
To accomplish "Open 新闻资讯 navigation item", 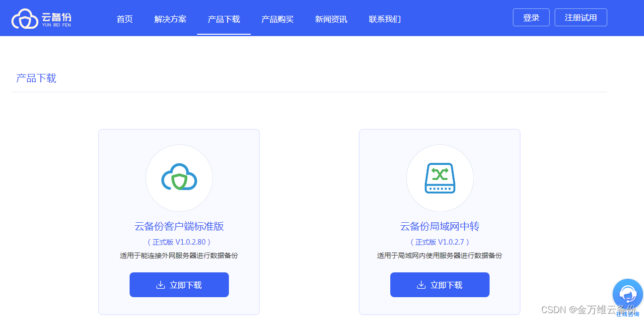I will [x=331, y=19].
